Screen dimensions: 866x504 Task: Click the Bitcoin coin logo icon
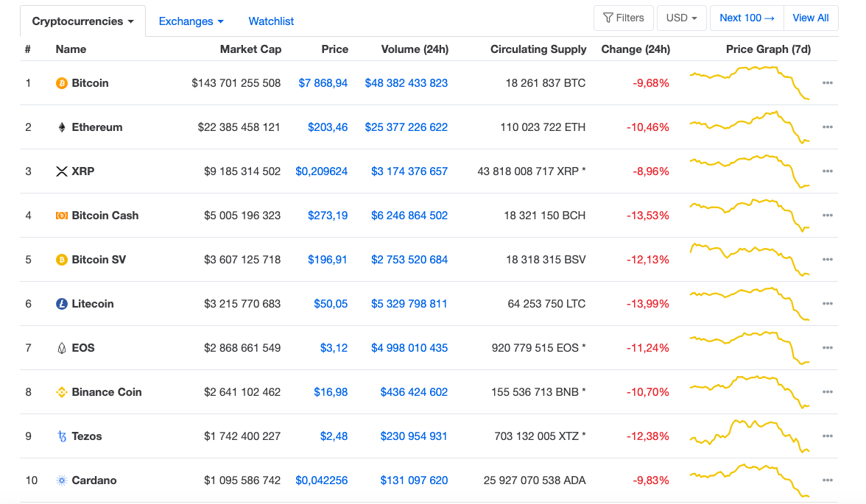coord(62,83)
